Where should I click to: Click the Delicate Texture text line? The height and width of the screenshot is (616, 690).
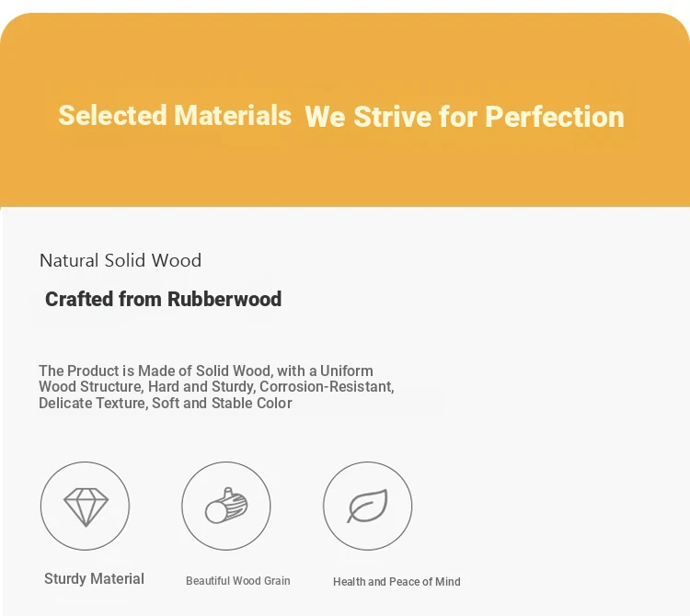tap(166, 404)
